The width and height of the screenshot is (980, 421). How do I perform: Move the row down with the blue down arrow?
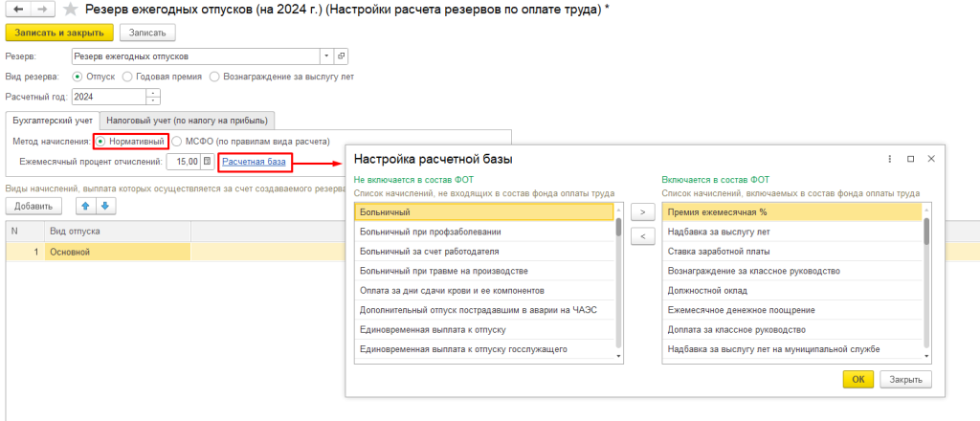pyautogui.click(x=105, y=206)
